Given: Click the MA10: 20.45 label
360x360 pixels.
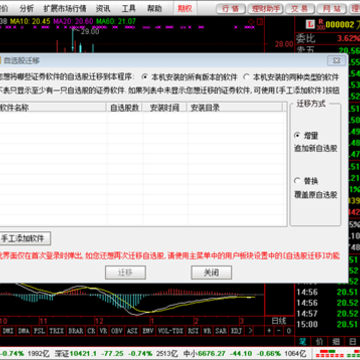Looking at the screenshot, I should pos(30,22).
